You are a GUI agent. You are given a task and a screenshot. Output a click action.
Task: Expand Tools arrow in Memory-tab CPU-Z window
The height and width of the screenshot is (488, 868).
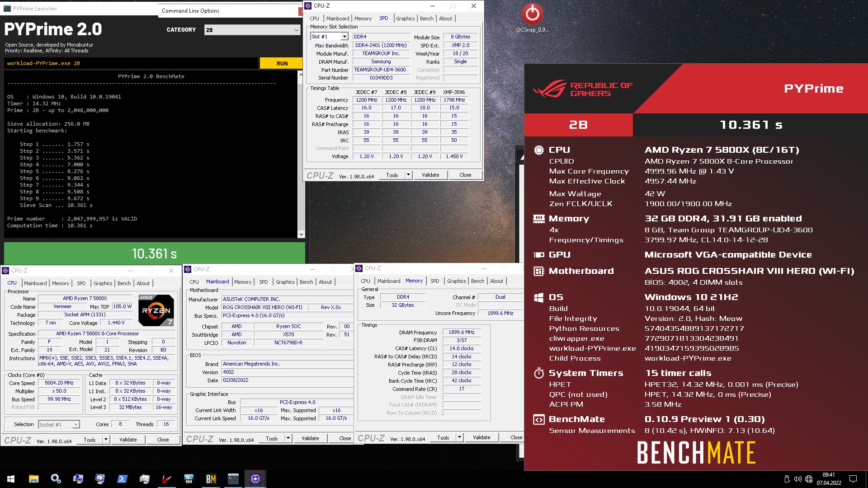459,437
